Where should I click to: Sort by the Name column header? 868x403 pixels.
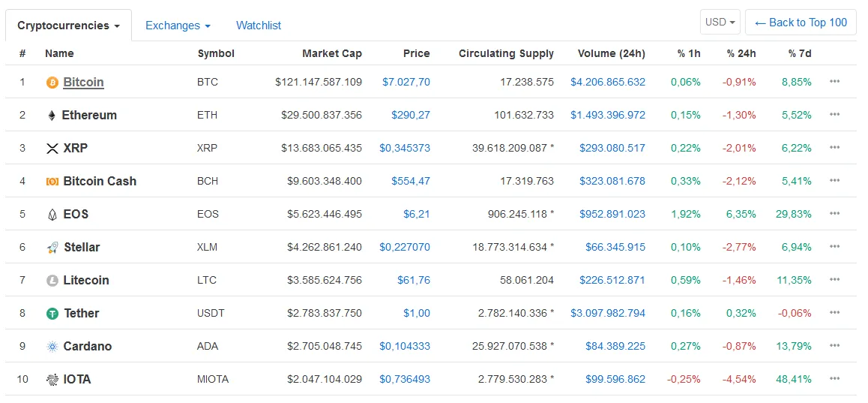tap(59, 54)
